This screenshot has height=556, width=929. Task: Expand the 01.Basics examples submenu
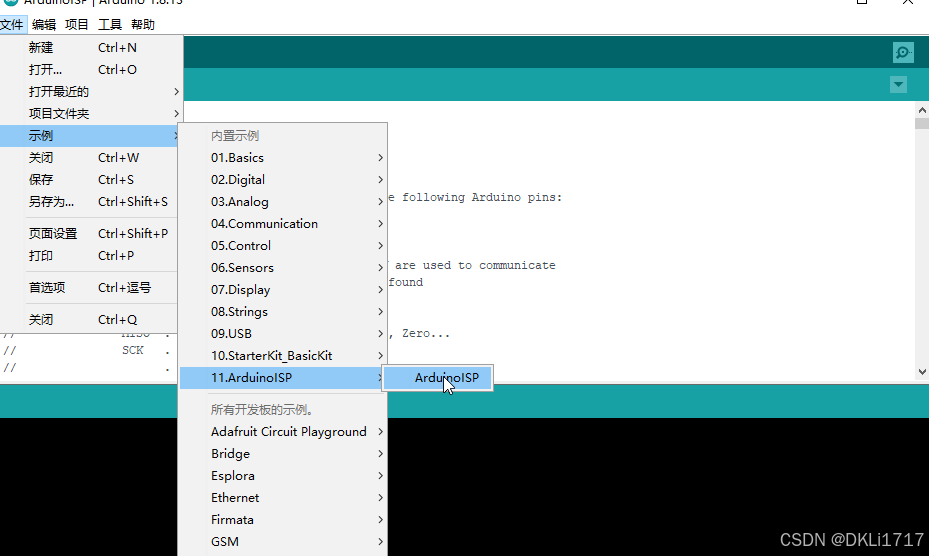click(x=283, y=158)
